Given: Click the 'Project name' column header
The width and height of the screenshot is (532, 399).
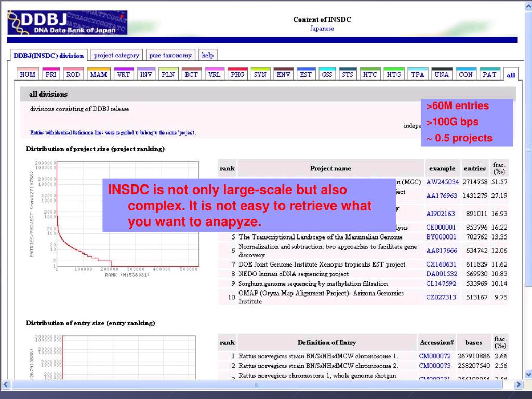Looking at the screenshot, I should point(330,168).
